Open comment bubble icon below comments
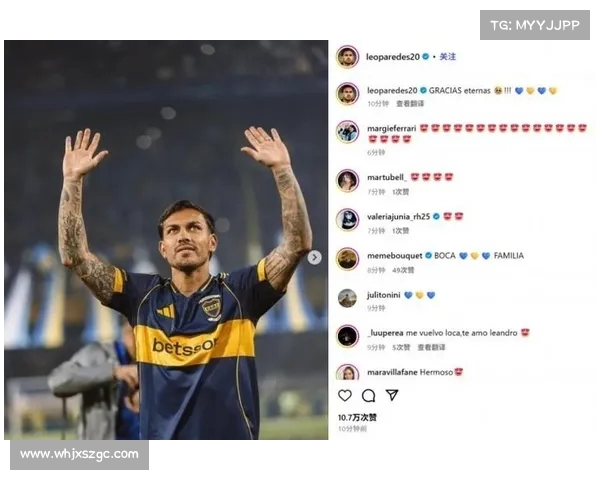This screenshot has height=480, width=600. click(368, 395)
